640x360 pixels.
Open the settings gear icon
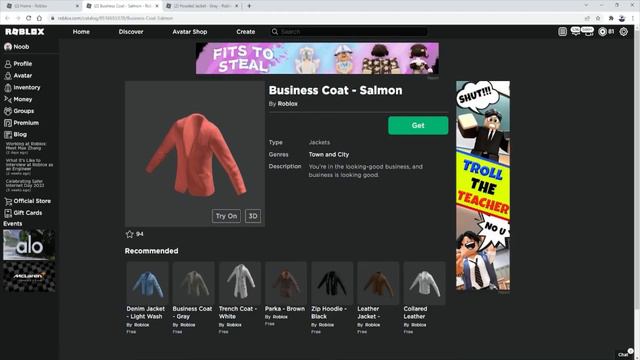click(623, 31)
